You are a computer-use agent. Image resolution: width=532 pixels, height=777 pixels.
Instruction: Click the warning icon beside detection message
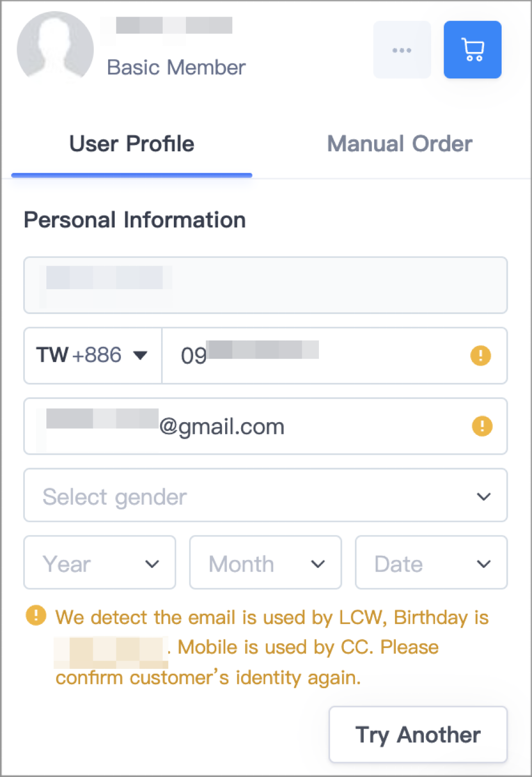coord(36,615)
